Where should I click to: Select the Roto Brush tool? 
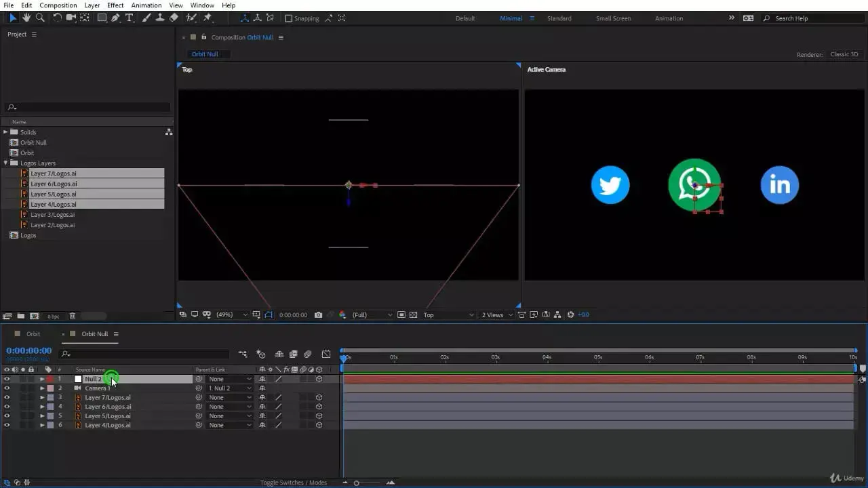191,18
